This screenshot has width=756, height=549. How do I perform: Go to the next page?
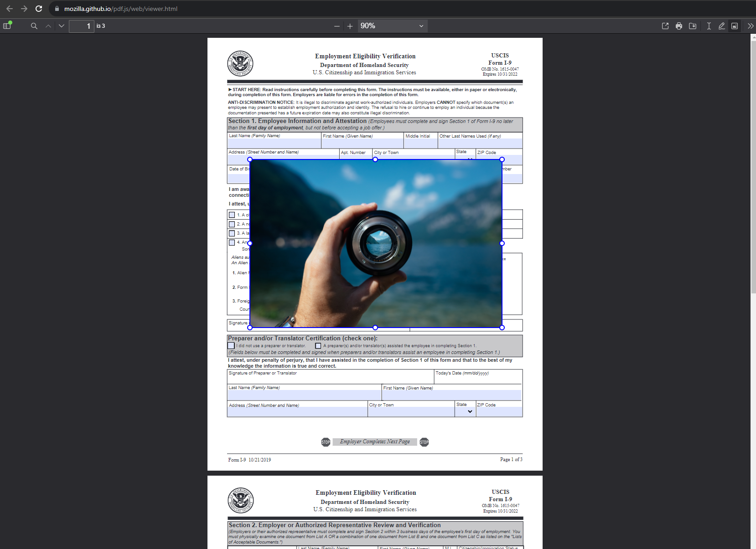click(61, 26)
